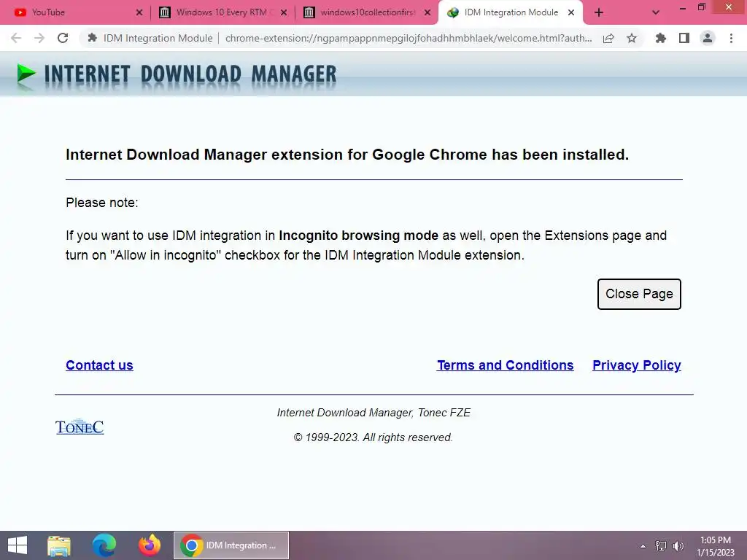747x560 pixels.
Task: Click the 'Internet Download Manager, Tonec FZE' text
Action: tap(373, 413)
